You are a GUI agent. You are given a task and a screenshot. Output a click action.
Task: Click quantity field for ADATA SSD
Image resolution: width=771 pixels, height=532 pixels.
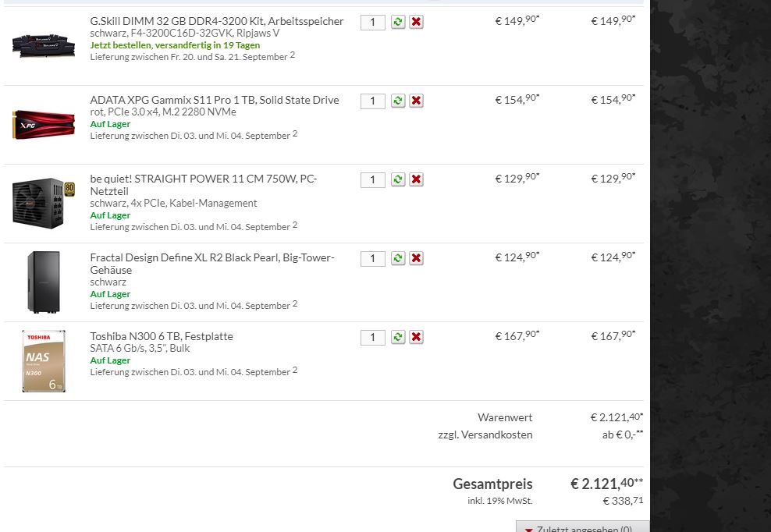(373, 101)
